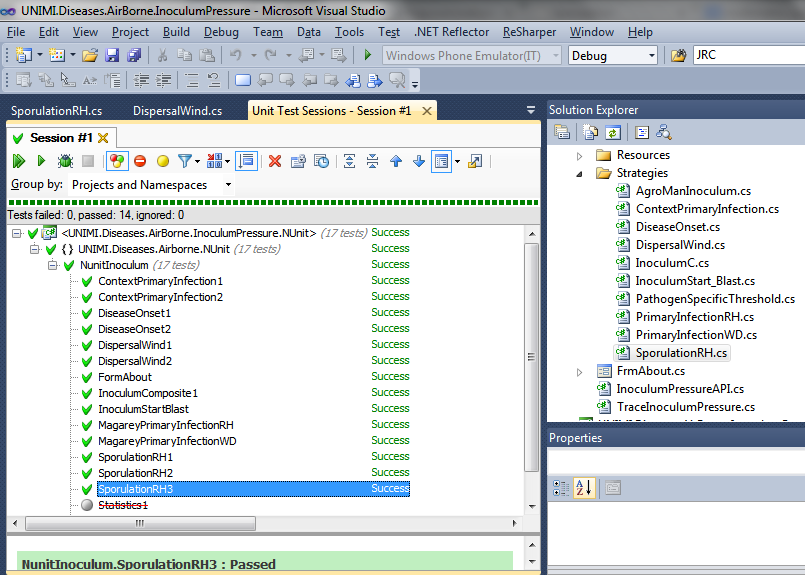
Task: Open the output panel layout dropdown arrow
Action: [x=457, y=161]
